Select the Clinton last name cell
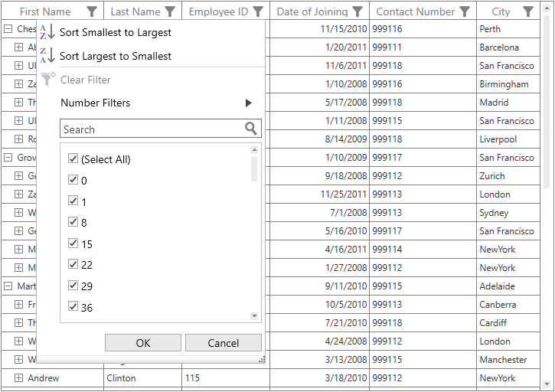555x392 pixels. click(x=142, y=377)
